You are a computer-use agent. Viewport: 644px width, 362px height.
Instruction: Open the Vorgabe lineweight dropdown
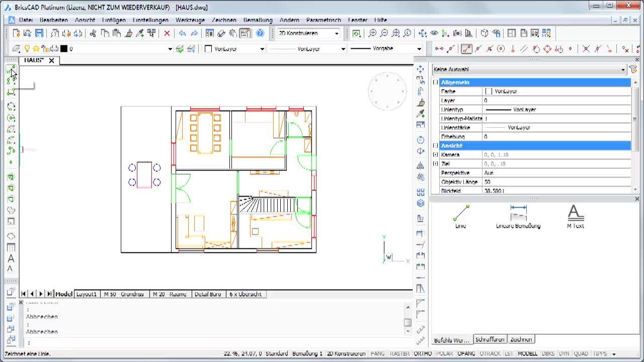tap(419, 49)
